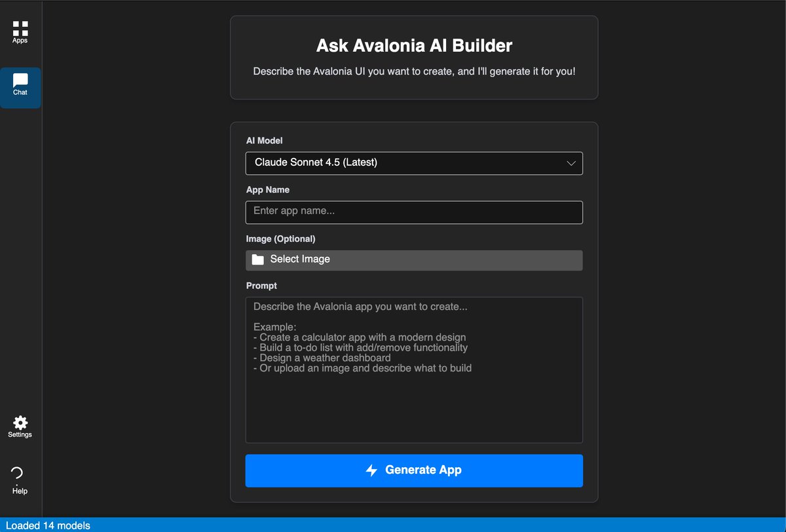This screenshot has width=786, height=532.
Task: Click the 'Describe the Avalonia UI' subtitle text
Action: point(414,71)
